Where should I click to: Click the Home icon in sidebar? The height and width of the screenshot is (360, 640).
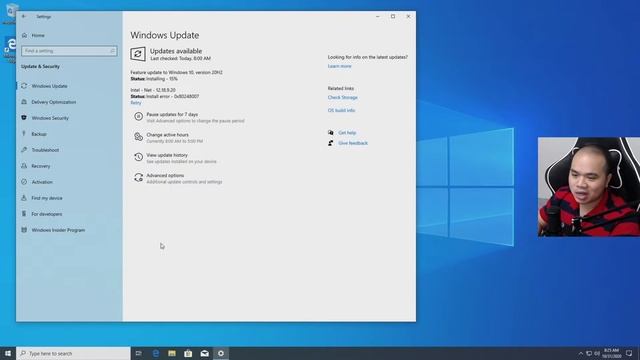[24, 35]
